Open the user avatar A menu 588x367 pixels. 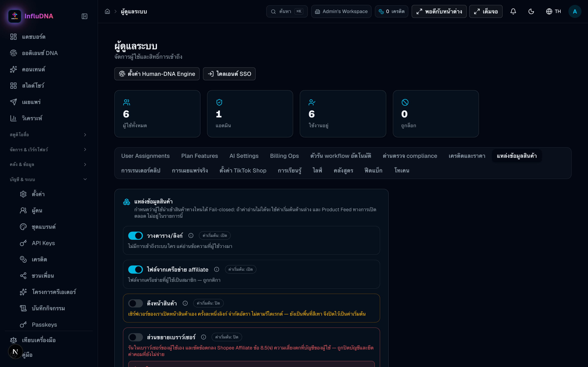pos(575,11)
